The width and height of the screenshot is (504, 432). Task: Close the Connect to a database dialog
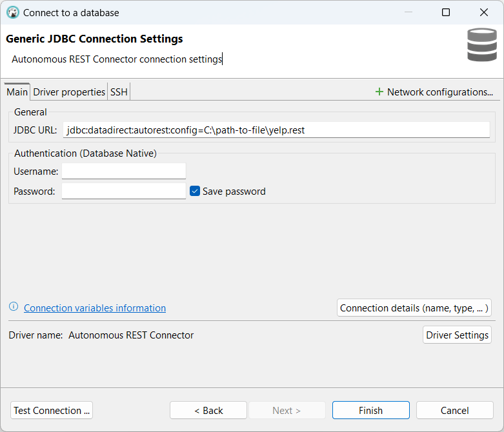[x=484, y=12]
